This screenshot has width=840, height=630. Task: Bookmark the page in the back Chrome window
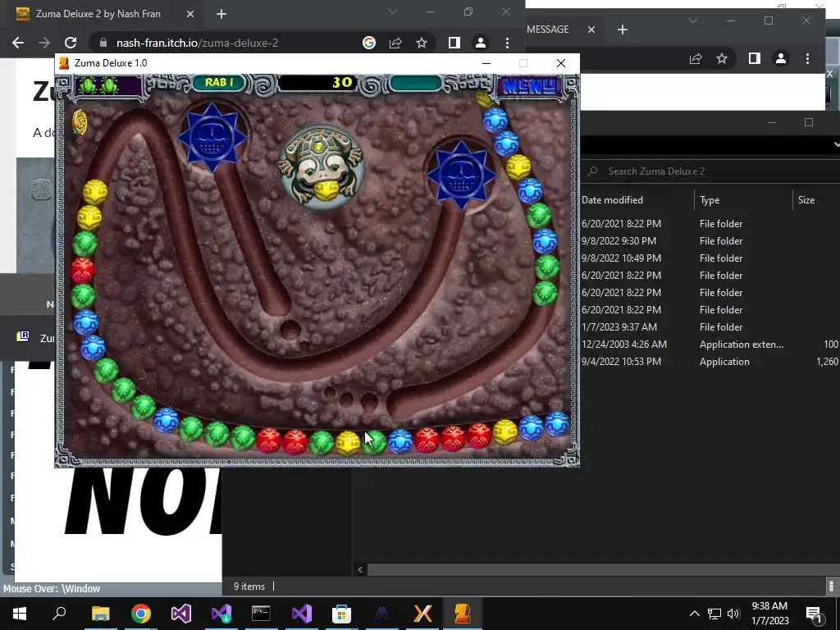(x=722, y=58)
